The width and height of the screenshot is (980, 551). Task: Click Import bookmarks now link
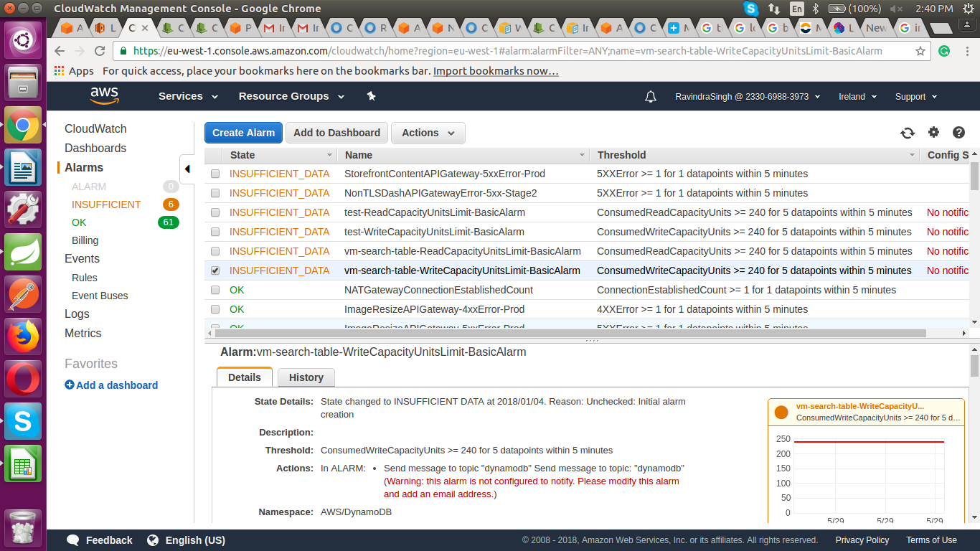[496, 71]
